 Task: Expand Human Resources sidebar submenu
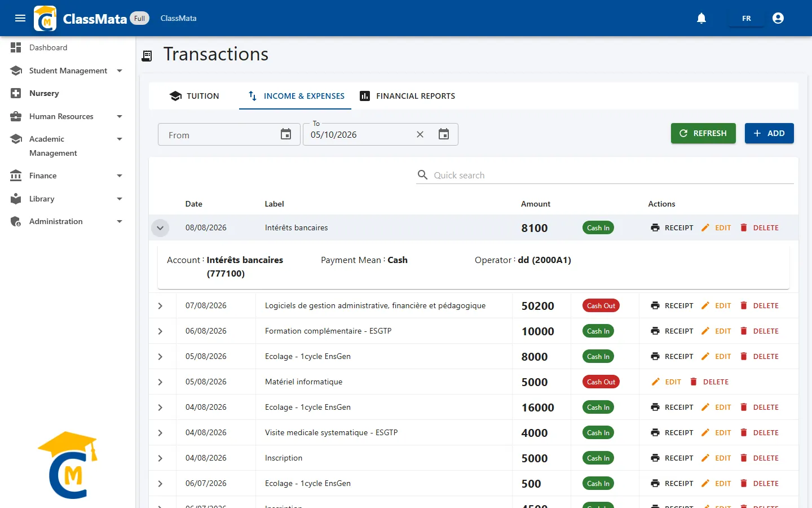coord(120,116)
